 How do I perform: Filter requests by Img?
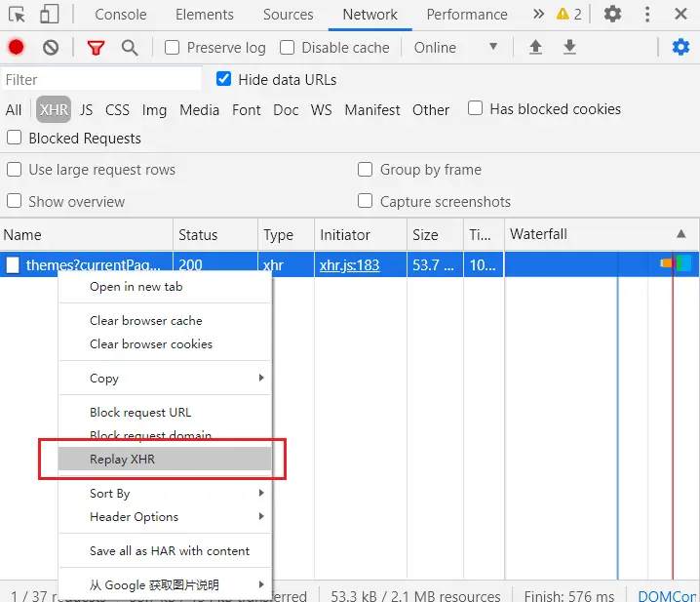154,110
